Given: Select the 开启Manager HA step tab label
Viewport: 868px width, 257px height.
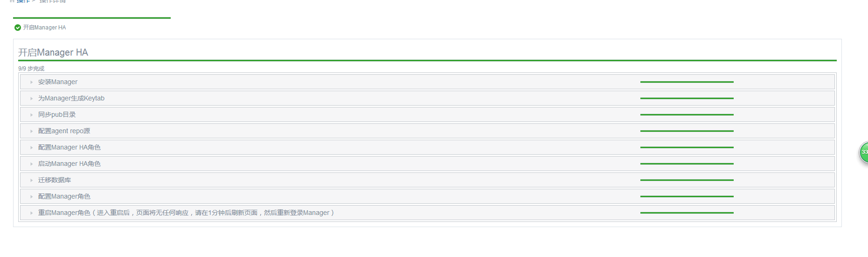Looking at the screenshot, I should (x=44, y=28).
